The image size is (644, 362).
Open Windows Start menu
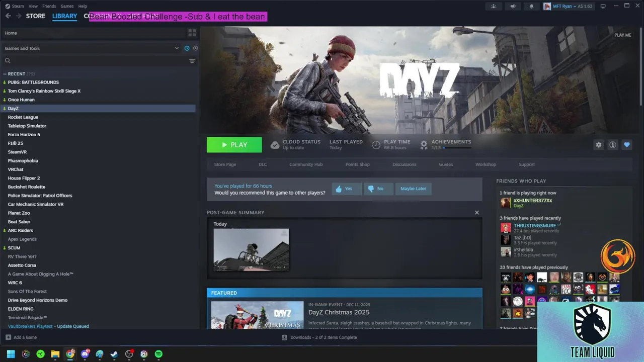pos(11,354)
